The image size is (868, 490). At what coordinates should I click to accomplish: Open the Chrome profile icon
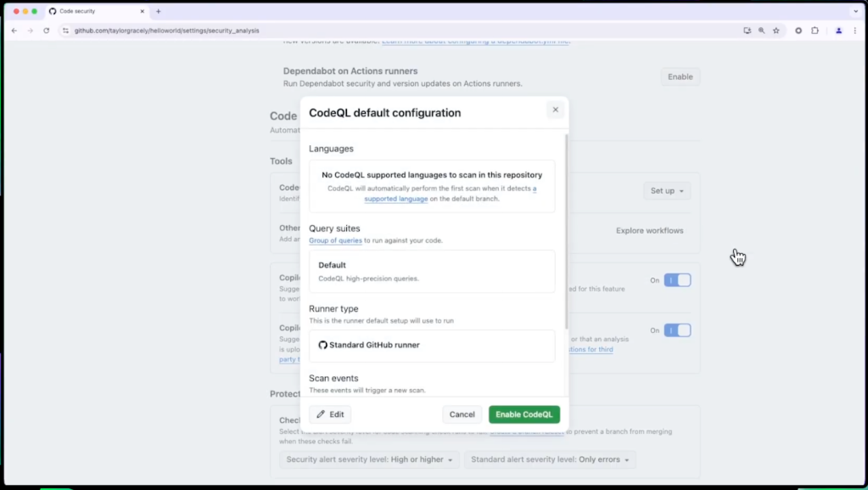[x=838, y=30]
